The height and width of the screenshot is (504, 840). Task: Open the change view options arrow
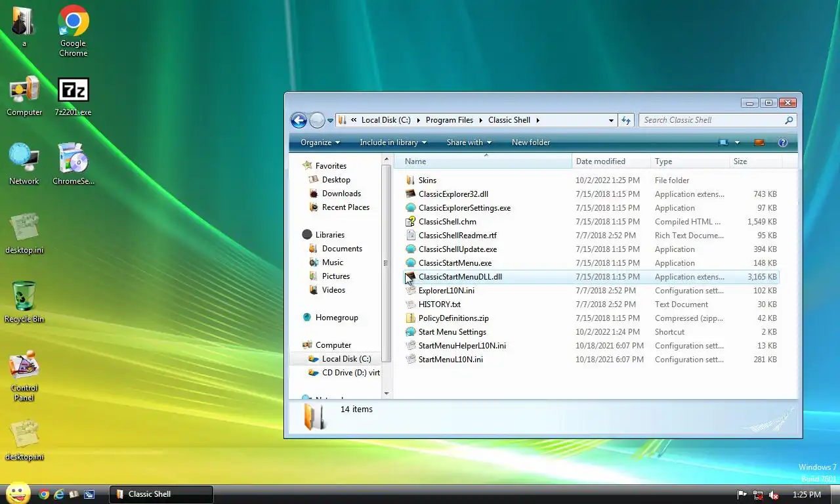click(737, 142)
